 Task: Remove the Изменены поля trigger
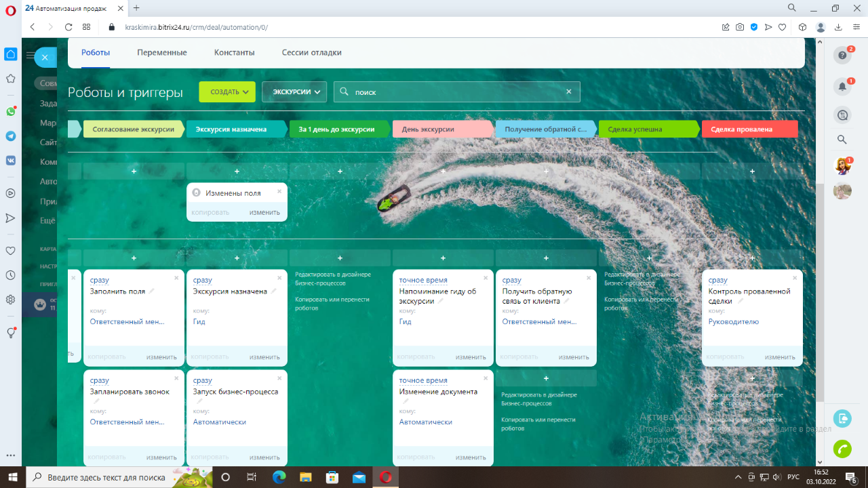tap(279, 191)
